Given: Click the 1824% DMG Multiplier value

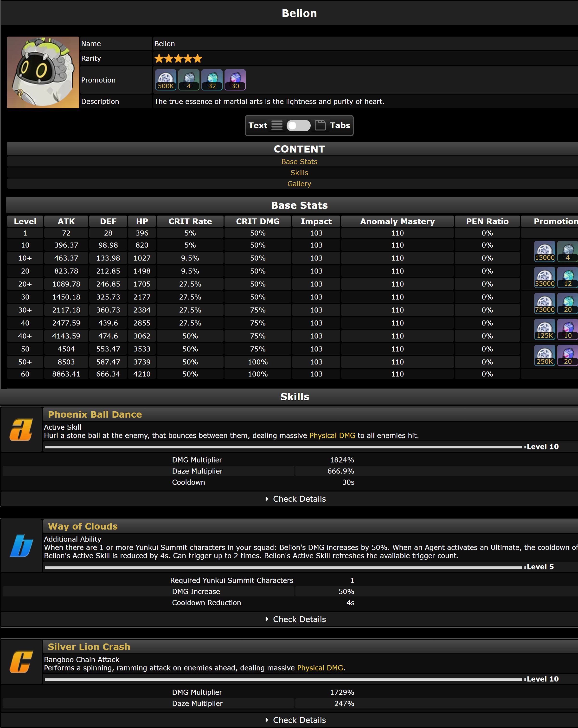Looking at the screenshot, I should coord(342,460).
